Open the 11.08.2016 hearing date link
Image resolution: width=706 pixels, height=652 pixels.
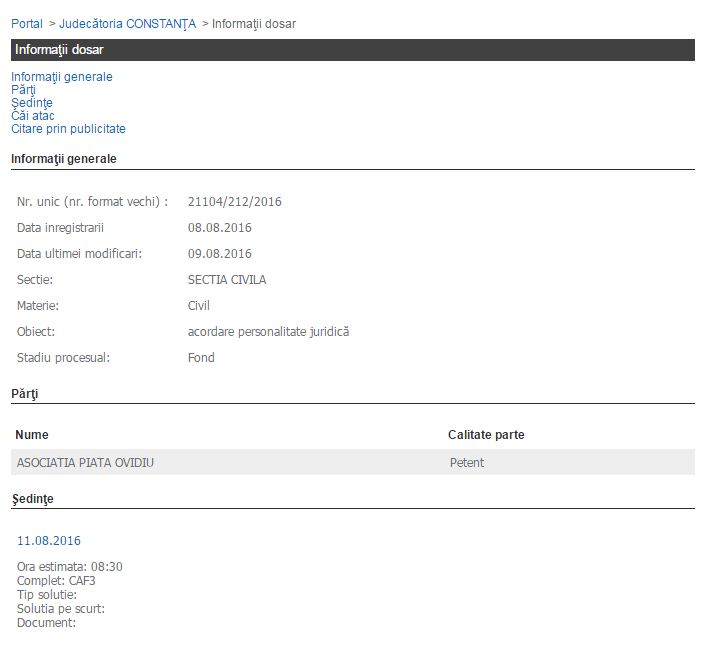49,541
